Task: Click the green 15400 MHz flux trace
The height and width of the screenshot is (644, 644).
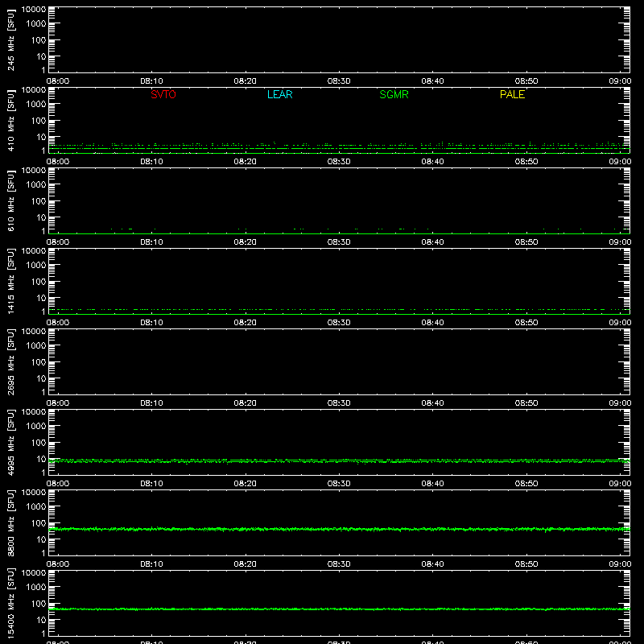Action: tap(339, 609)
